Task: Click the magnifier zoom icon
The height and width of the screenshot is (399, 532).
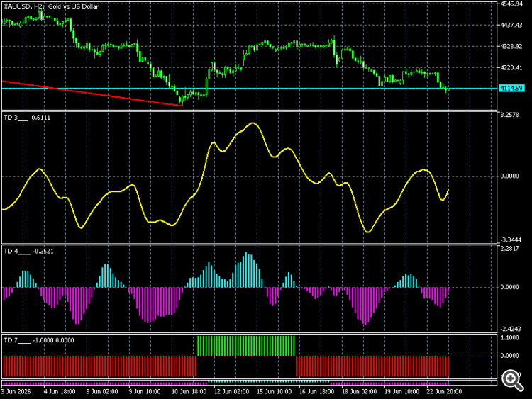Action: point(512,381)
